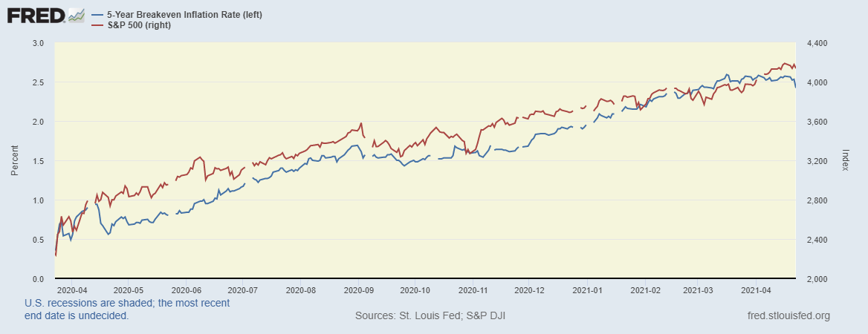The height and width of the screenshot is (334, 868).
Task: Click the Percent left axis title
Action: tap(14, 161)
